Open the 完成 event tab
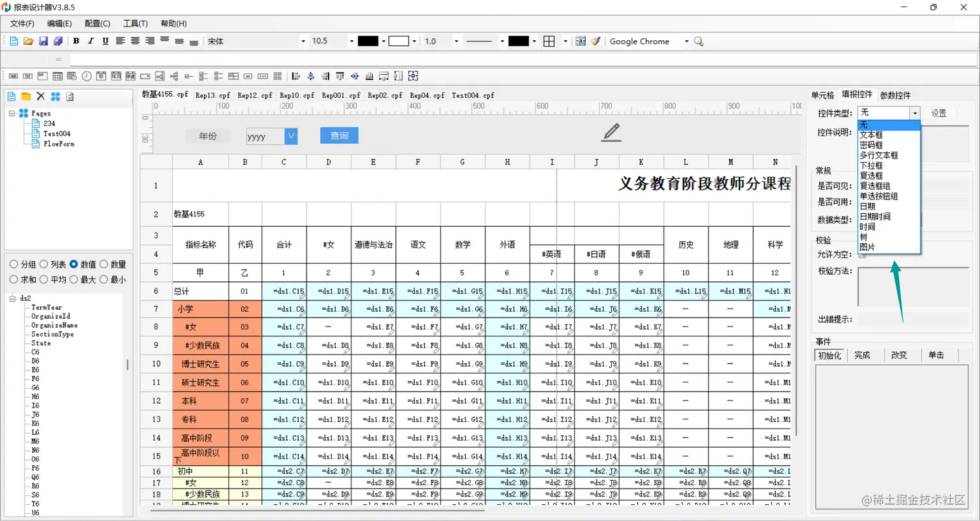980x521 pixels. pyautogui.click(x=862, y=355)
